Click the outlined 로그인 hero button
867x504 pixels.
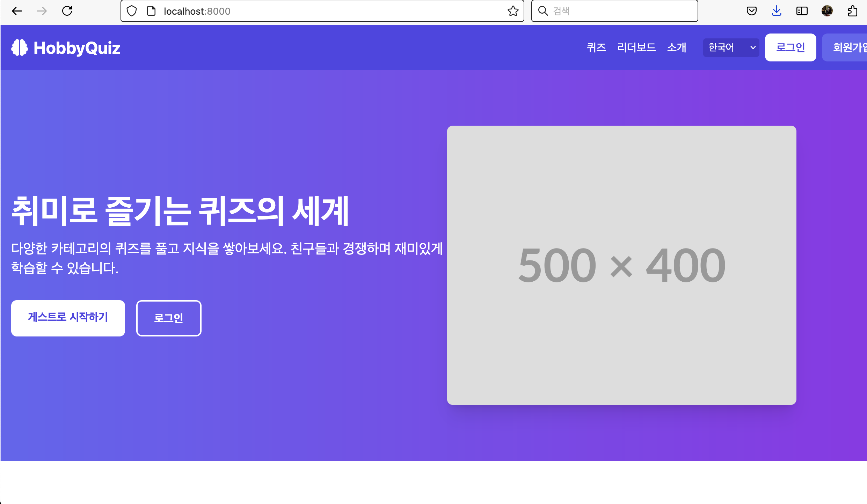pos(169,318)
